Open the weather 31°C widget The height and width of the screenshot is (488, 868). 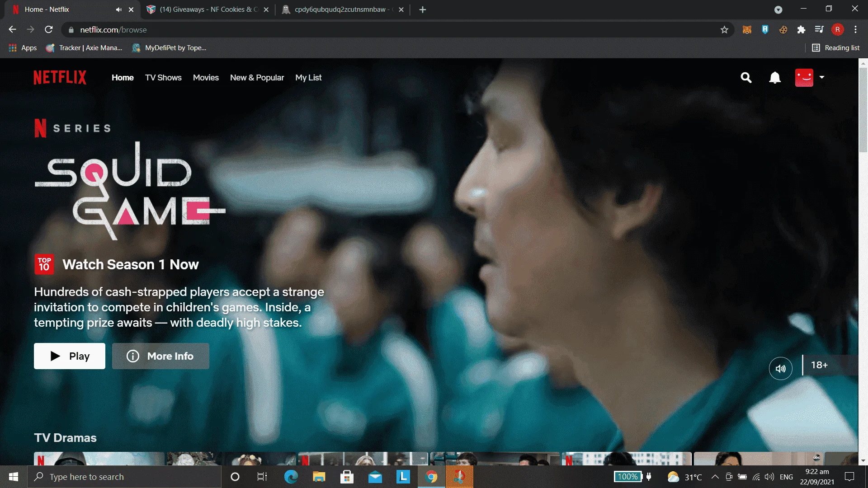[685, 477]
